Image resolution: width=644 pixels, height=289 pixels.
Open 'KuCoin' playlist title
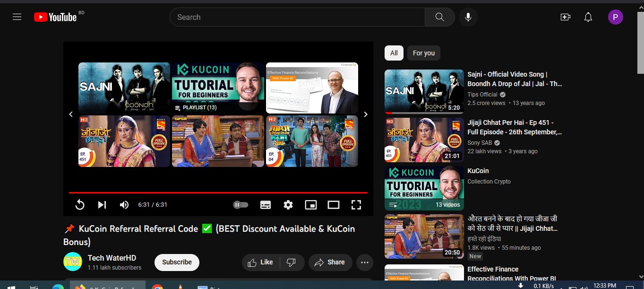point(478,171)
